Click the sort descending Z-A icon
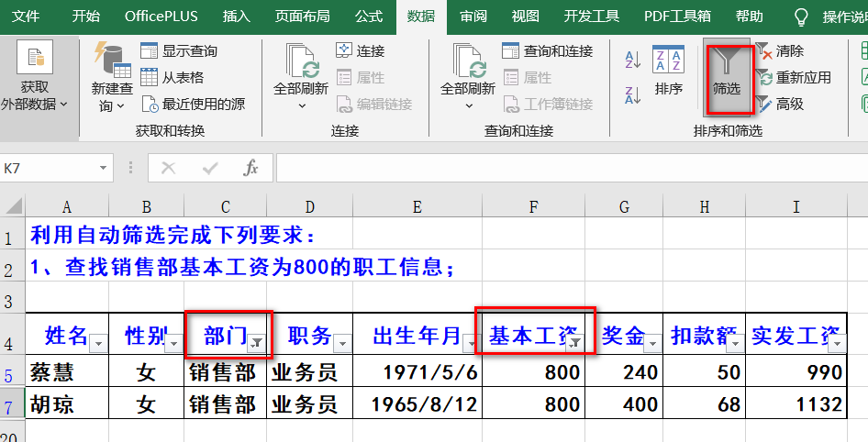The image size is (868, 442). click(632, 94)
